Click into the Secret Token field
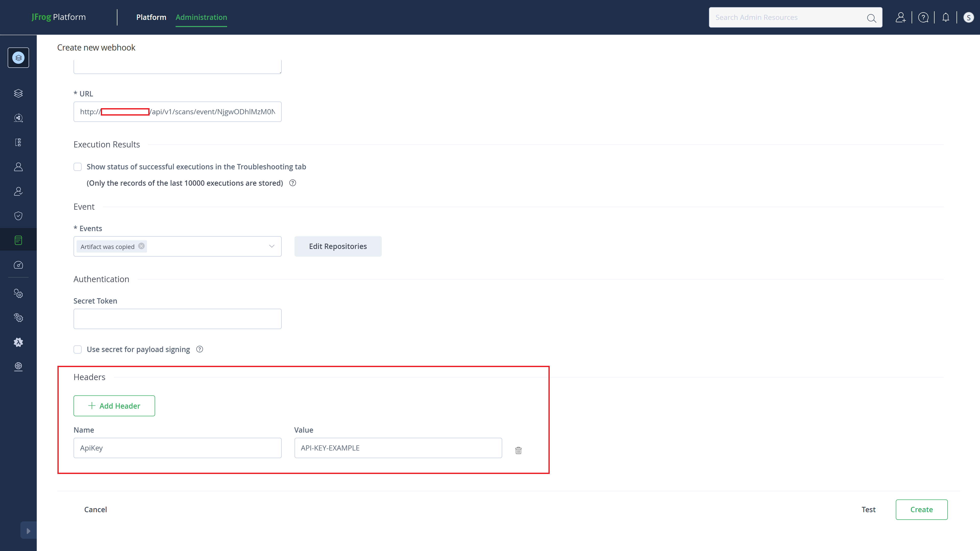The width and height of the screenshot is (980, 551). (x=177, y=319)
